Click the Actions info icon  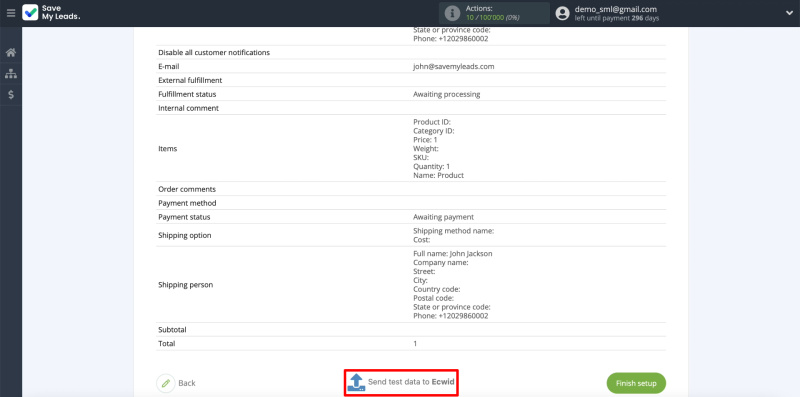pyautogui.click(x=452, y=13)
